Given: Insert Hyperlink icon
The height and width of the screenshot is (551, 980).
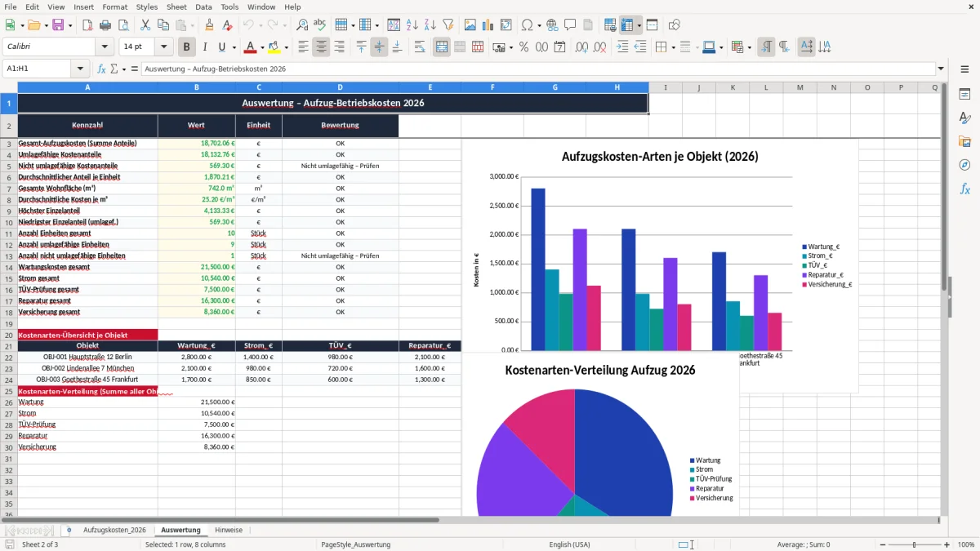Looking at the screenshot, I should point(552,25).
